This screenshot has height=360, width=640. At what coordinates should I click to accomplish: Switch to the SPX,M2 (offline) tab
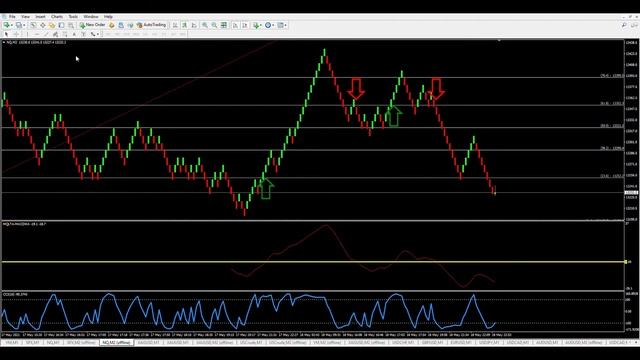(x=81, y=342)
